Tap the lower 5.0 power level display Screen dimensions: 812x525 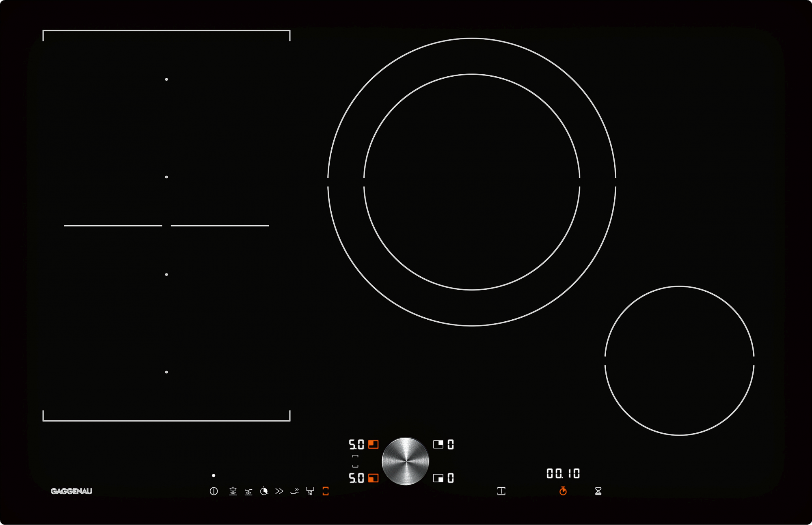356,478
